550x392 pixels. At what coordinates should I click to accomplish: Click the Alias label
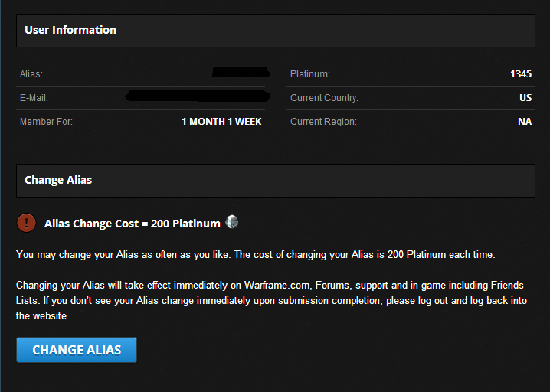(x=31, y=74)
